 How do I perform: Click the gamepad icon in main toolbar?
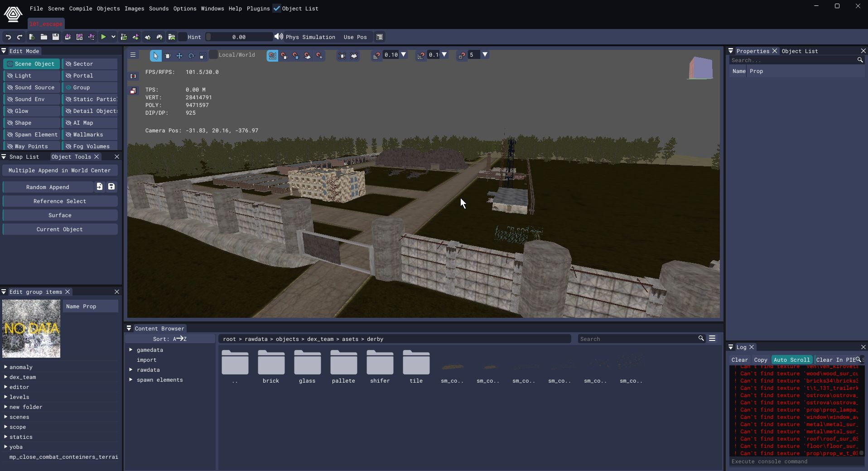click(x=159, y=37)
